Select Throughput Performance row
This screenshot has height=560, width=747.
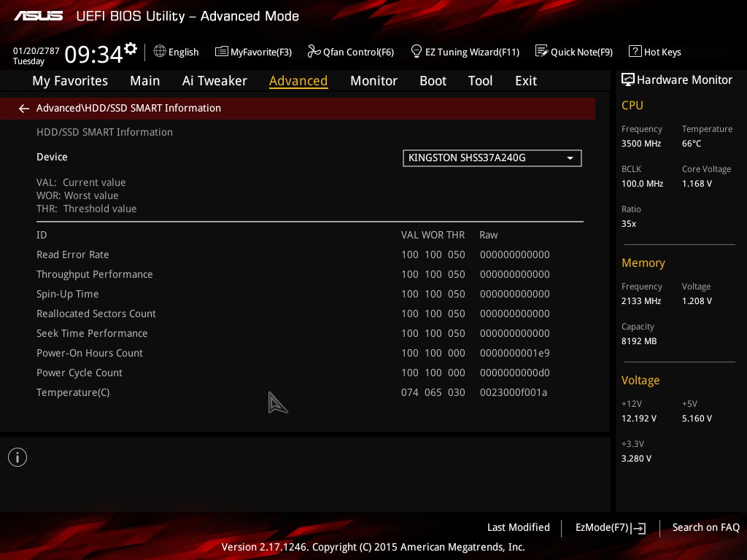pos(309,274)
